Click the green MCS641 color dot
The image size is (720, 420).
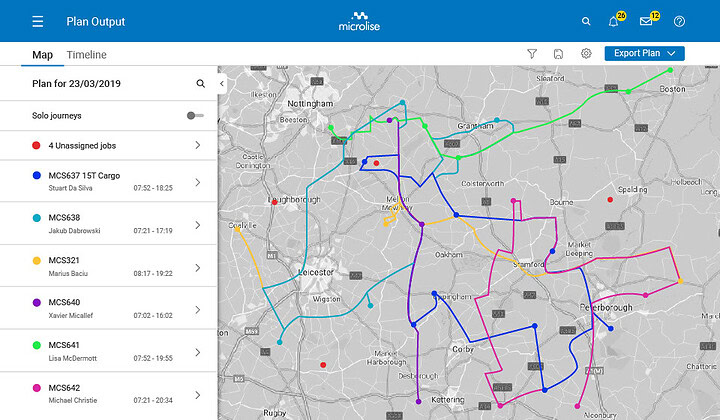click(36, 345)
